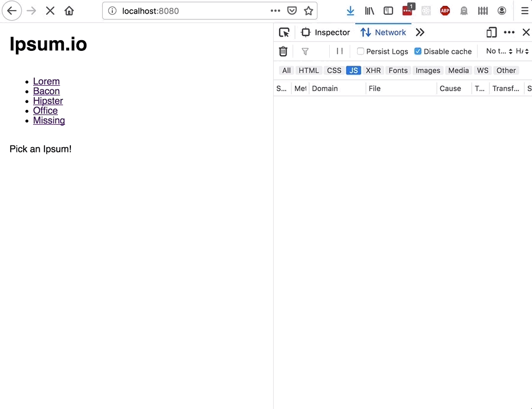532x409 pixels.
Task: Click the Ipsum.io page heading
Action: click(48, 44)
